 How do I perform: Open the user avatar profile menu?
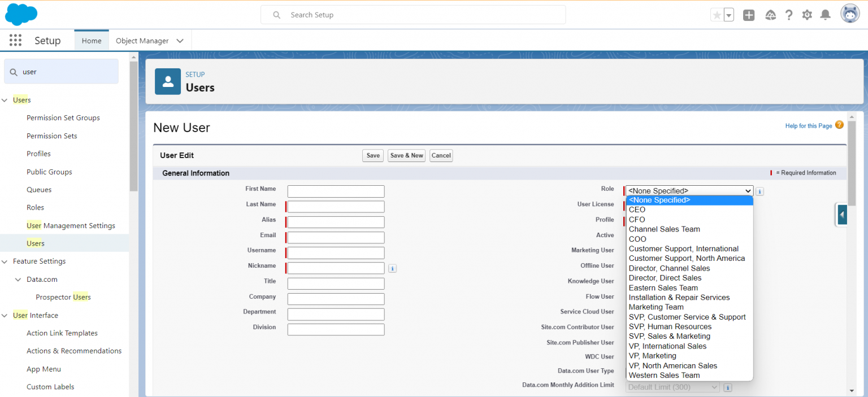click(x=850, y=14)
